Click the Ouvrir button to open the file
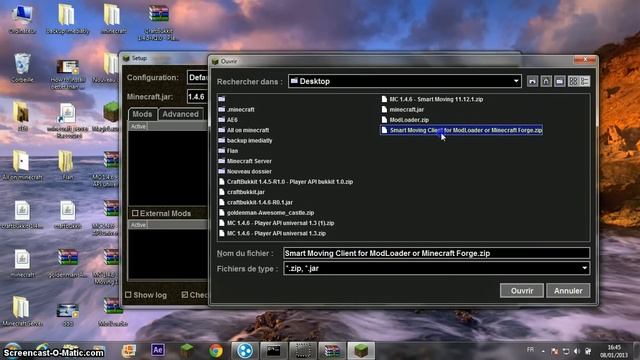Viewport: 640px width, 360px height. [522, 291]
